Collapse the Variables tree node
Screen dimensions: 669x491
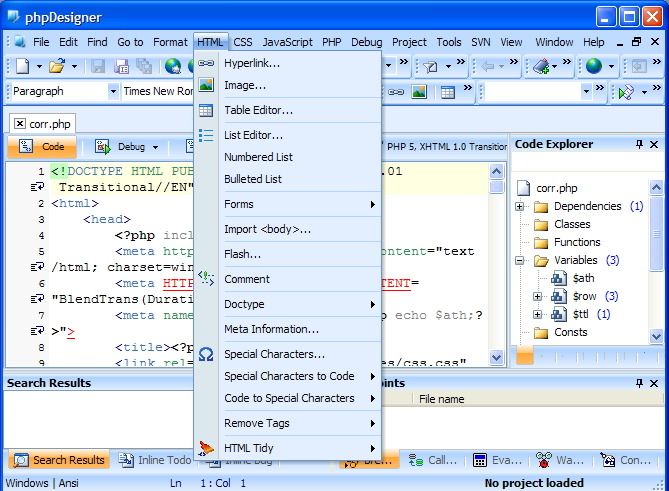[x=519, y=260]
